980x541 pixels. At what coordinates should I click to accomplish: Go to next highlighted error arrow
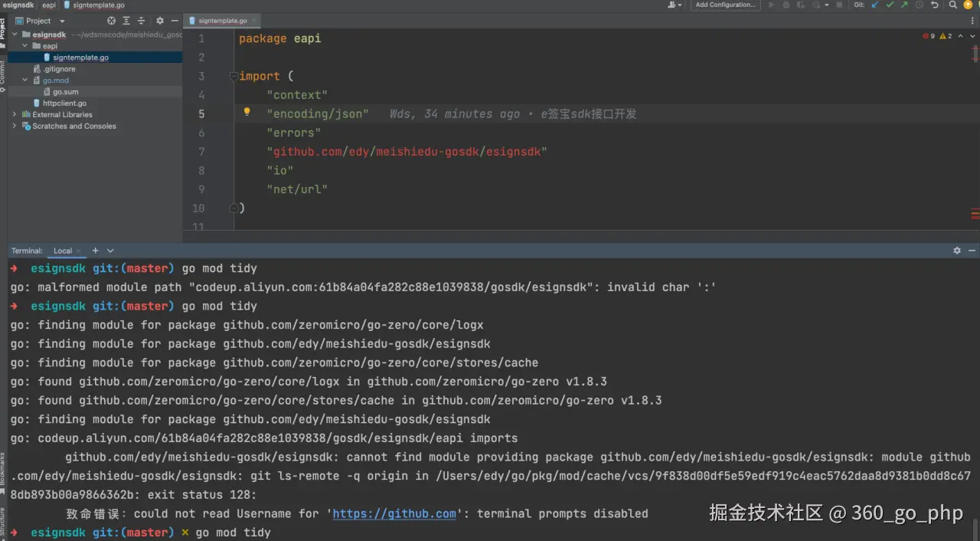coord(971,36)
